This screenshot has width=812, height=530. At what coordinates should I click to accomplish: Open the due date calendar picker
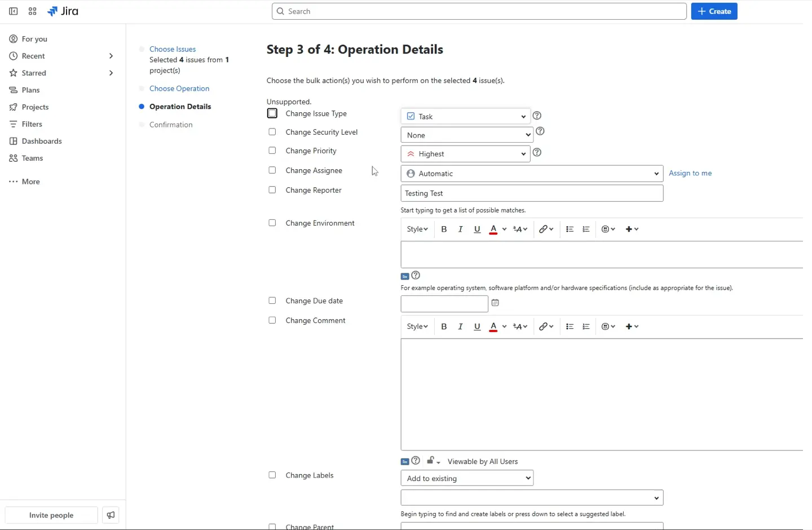tap(495, 303)
